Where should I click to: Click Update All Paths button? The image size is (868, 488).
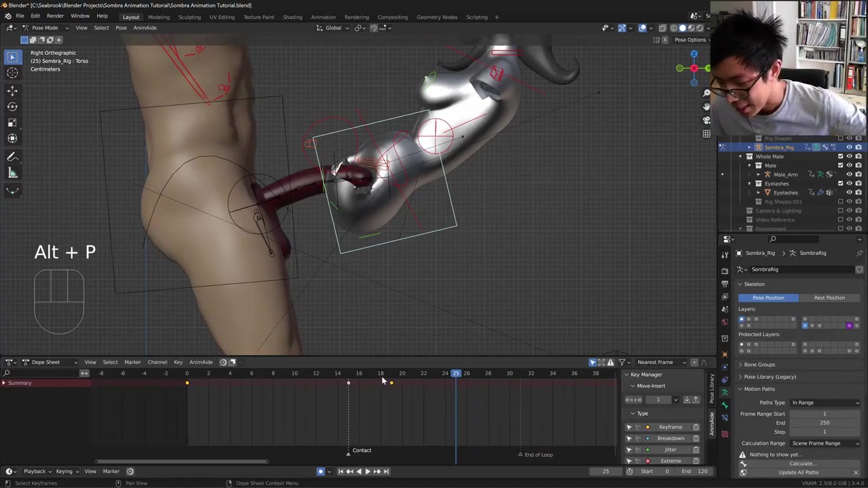point(798,472)
